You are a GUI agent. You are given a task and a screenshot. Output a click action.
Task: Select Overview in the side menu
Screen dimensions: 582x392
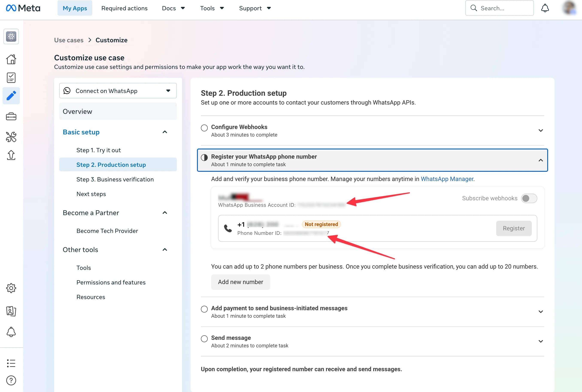pyautogui.click(x=118, y=111)
